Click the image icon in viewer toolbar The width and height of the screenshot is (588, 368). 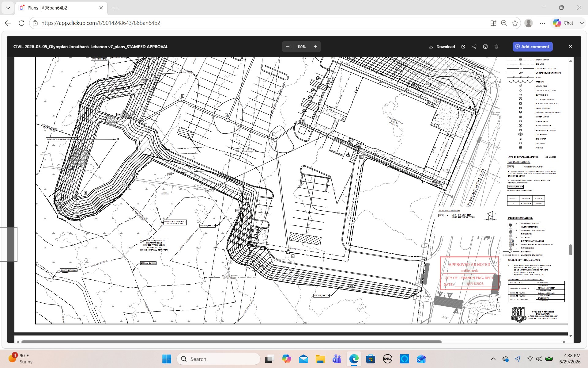(485, 47)
